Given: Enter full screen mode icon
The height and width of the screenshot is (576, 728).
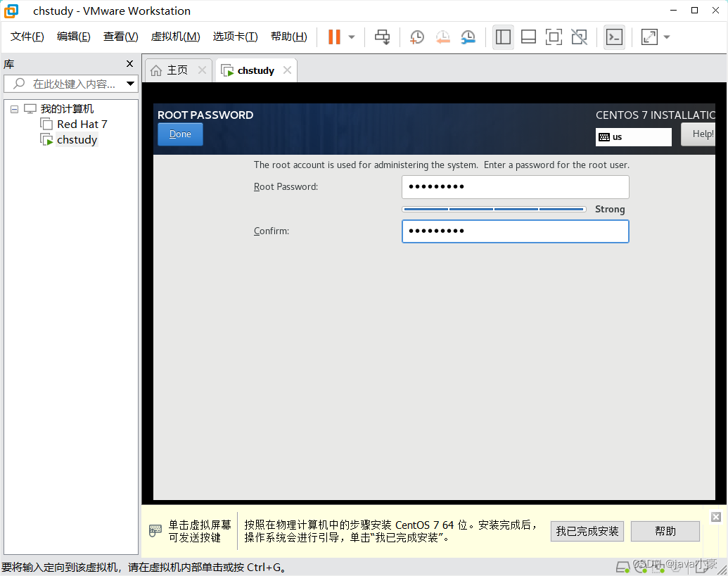Looking at the screenshot, I should pos(554,37).
